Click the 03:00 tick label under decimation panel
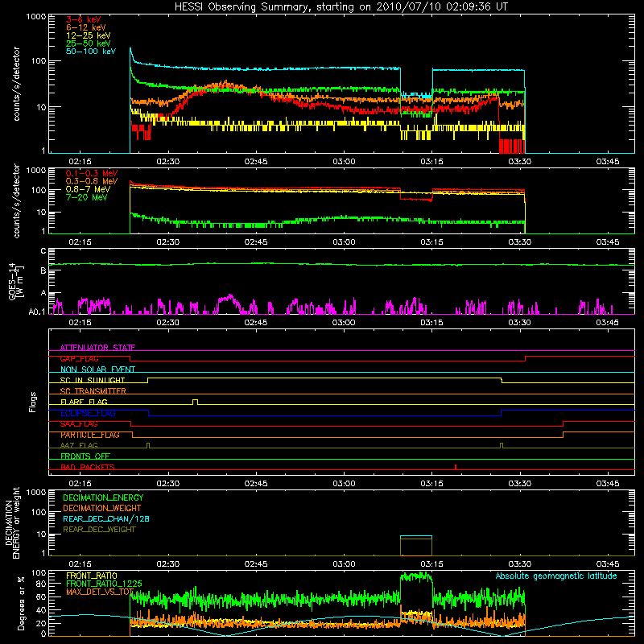Screen dimensions: 644x644 tap(344, 564)
